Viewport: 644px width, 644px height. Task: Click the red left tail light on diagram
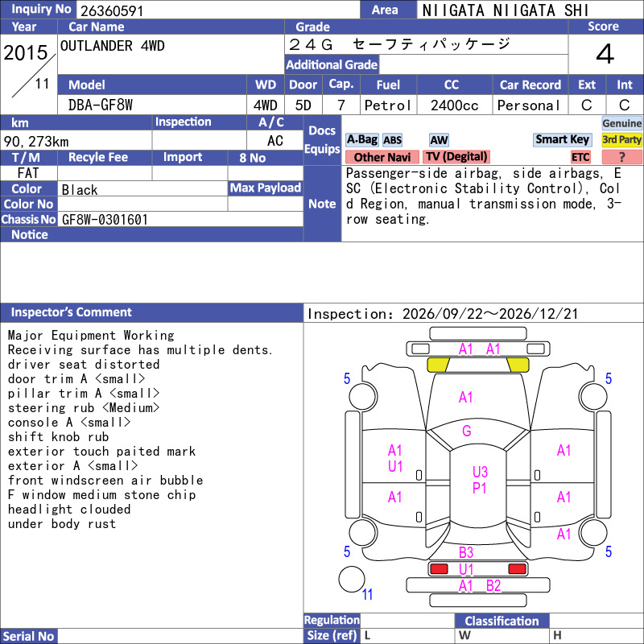(439, 569)
